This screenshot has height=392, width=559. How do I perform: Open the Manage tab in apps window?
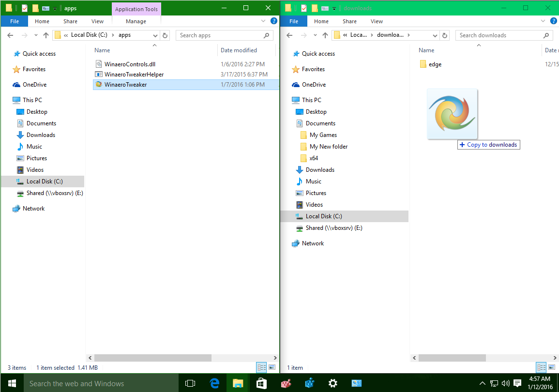[x=136, y=21]
